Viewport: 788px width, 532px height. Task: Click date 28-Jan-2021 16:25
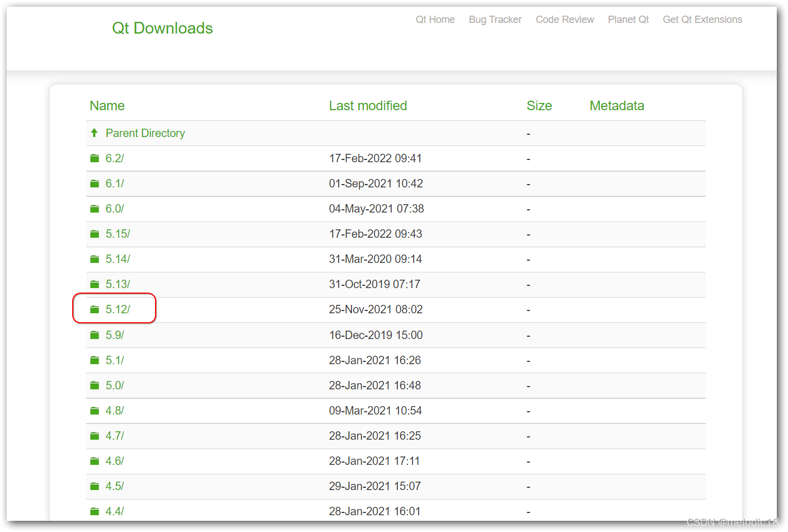coord(375,436)
